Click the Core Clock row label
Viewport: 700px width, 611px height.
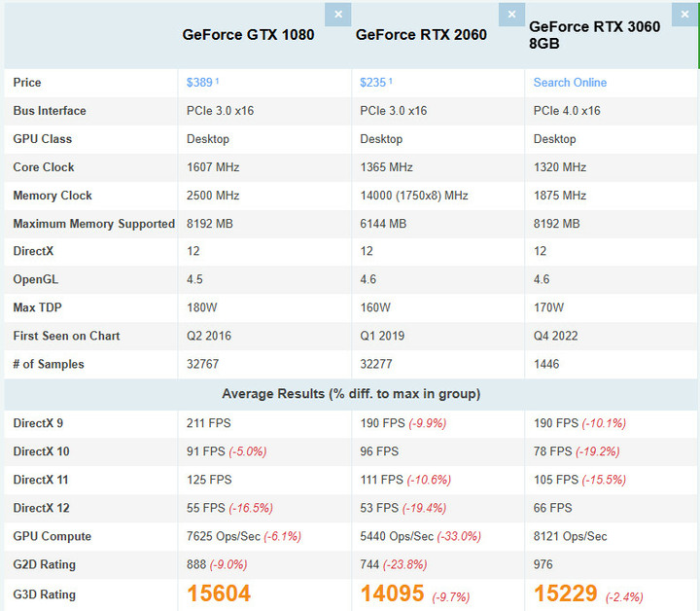44,167
